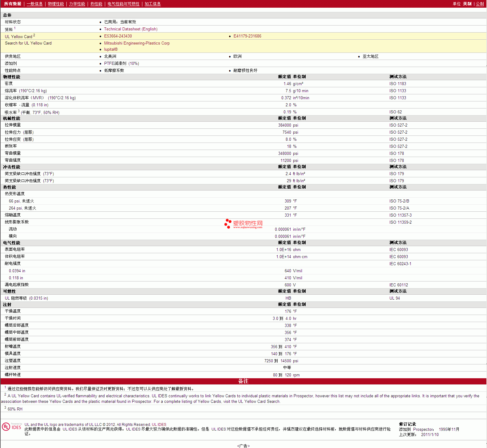
Task: Click the 注射速度 value 中等
Action: tap(287, 367)
